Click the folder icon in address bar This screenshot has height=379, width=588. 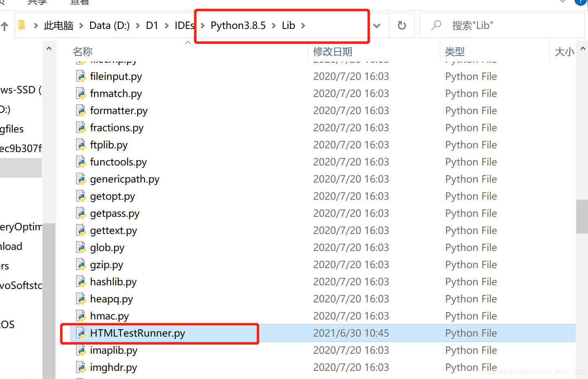(22, 26)
